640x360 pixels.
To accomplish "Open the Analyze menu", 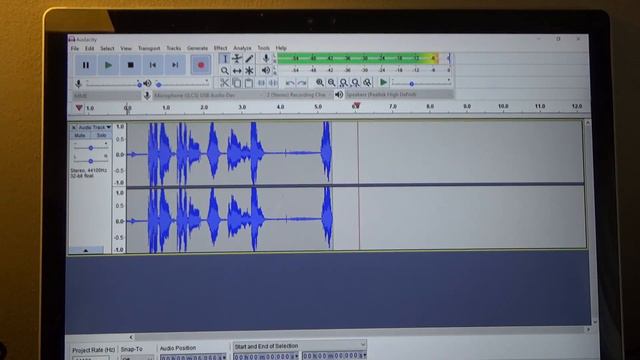I will [x=242, y=48].
